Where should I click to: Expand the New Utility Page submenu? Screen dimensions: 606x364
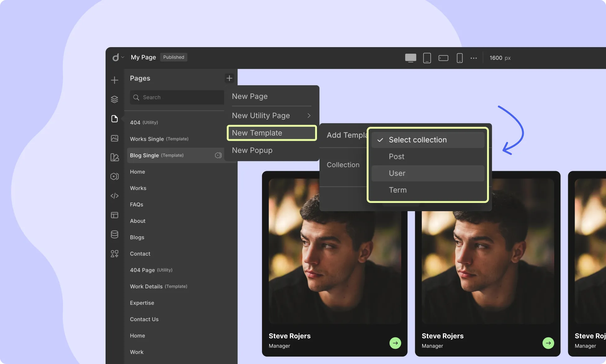272,116
